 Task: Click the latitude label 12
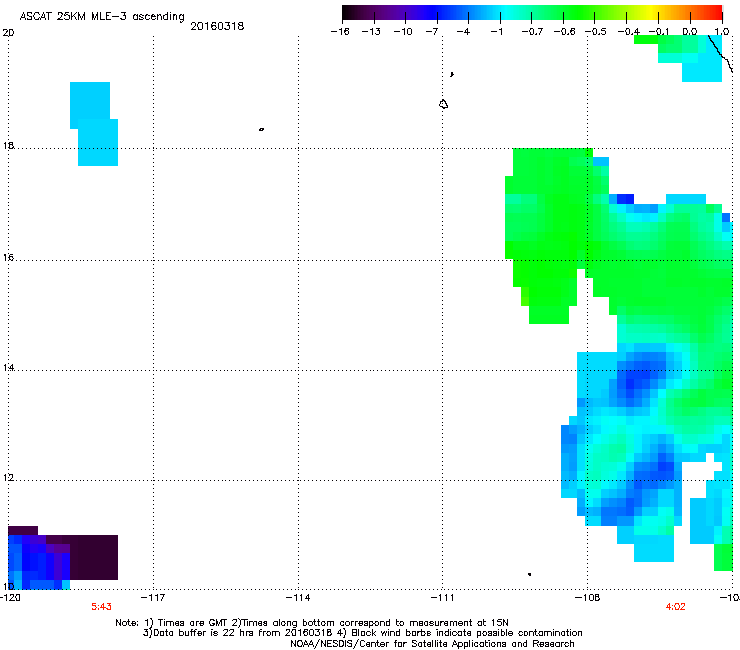click(8, 478)
